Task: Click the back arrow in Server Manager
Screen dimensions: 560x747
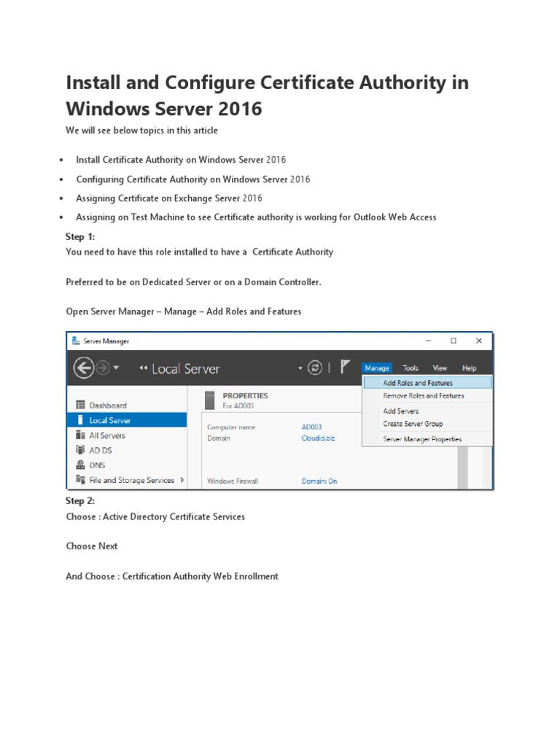Action: pos(84,368)
